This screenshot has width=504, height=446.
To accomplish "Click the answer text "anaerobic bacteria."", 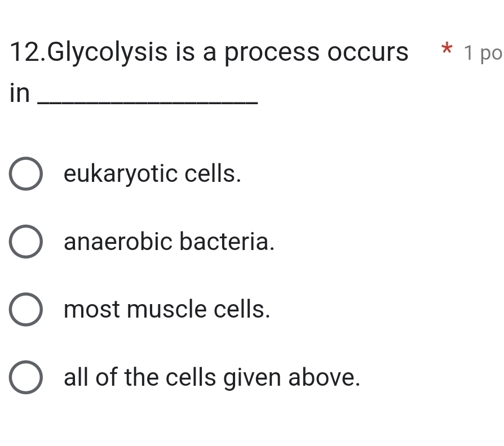I will pyautogui.click(x=169, y=242).
